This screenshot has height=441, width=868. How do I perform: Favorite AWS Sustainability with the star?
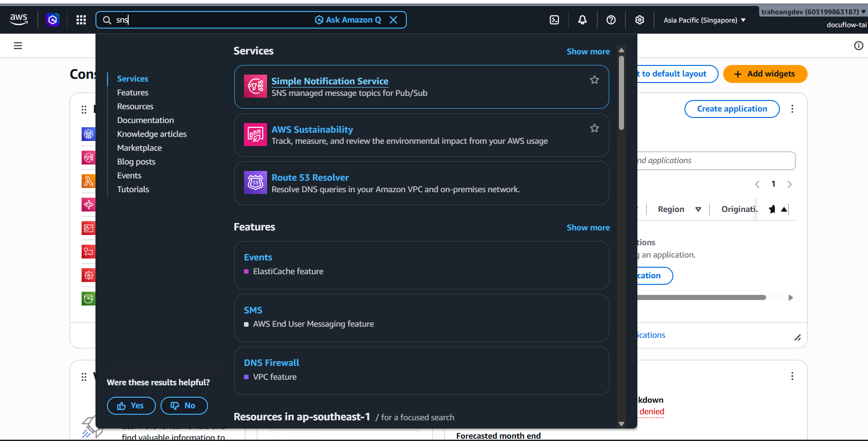[595, 128]
